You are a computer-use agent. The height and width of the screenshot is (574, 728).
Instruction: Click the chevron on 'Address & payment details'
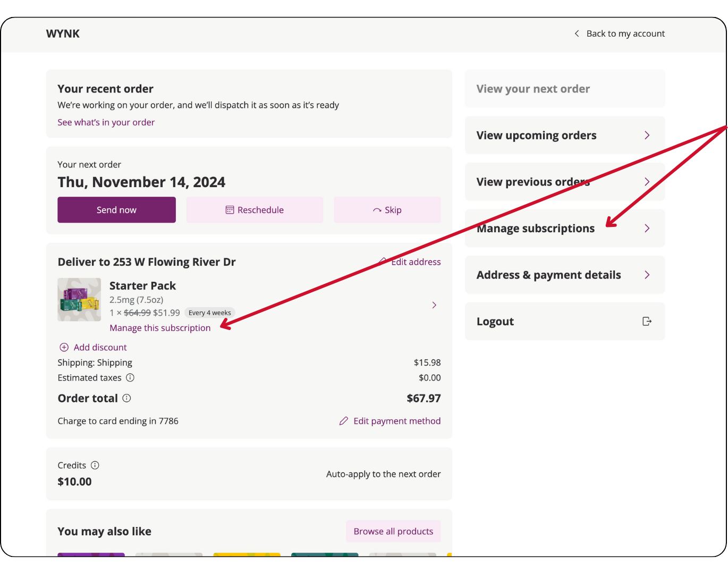(x=647, y=275)
